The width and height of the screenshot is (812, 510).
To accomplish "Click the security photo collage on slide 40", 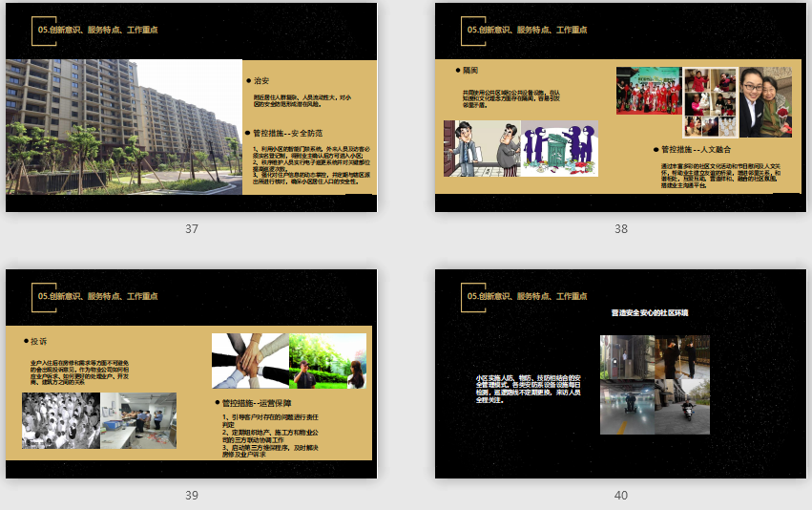I will (655, 385).
